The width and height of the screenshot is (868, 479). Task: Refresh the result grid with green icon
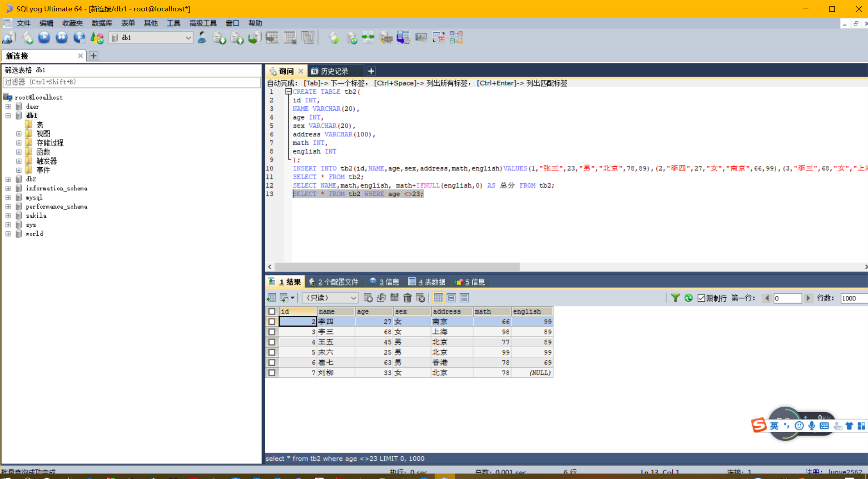(689, 298)
